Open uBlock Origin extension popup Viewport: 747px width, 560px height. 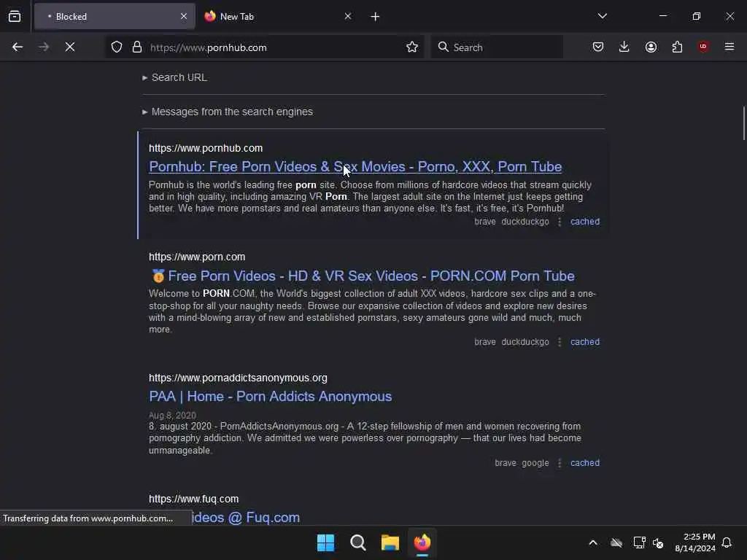click(x=703, y=47)
